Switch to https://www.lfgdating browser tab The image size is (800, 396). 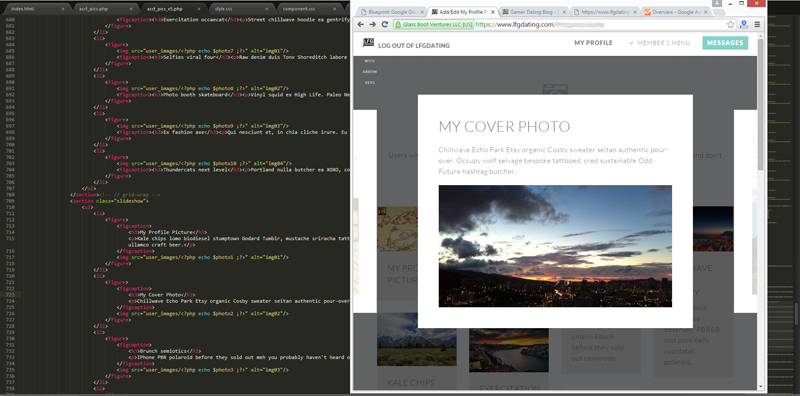604,11
